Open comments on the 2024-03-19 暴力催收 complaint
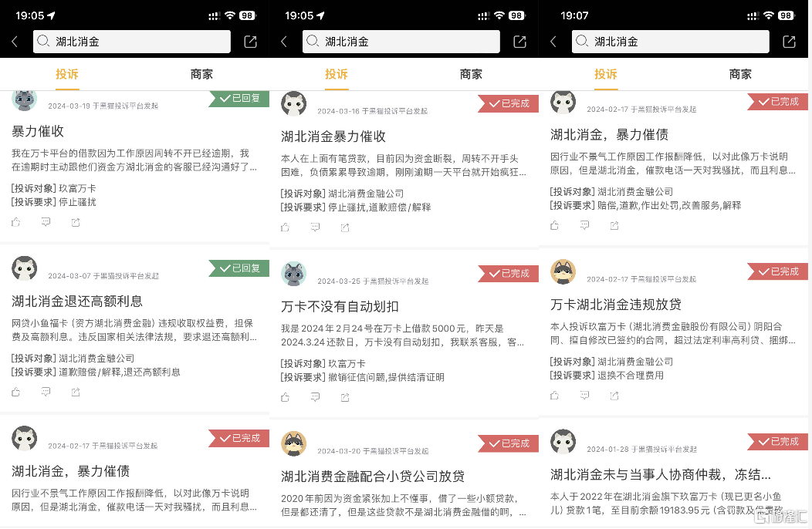This screenshot has height=529, width=812. coord(46,222)
